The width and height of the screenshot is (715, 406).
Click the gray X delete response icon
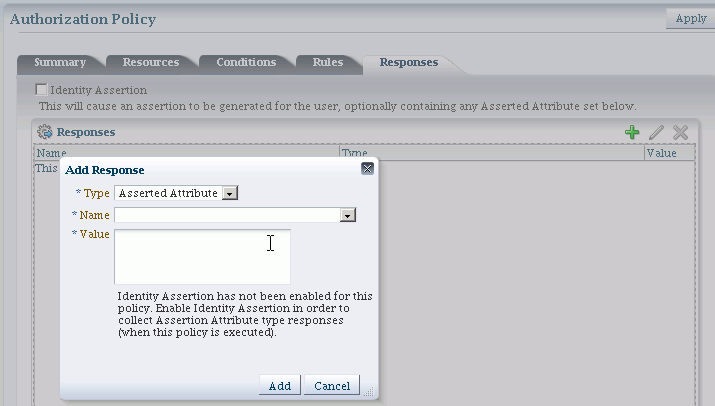pos(680,132)
